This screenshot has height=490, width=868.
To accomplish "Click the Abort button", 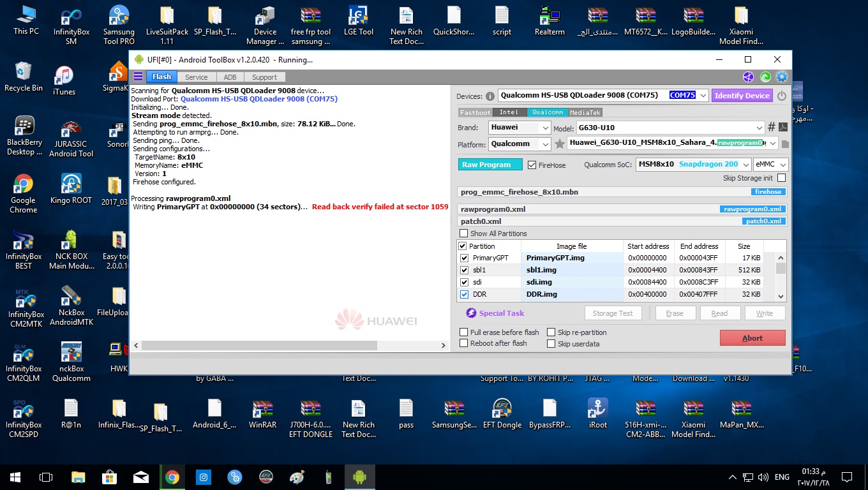I will click(752, 338).
